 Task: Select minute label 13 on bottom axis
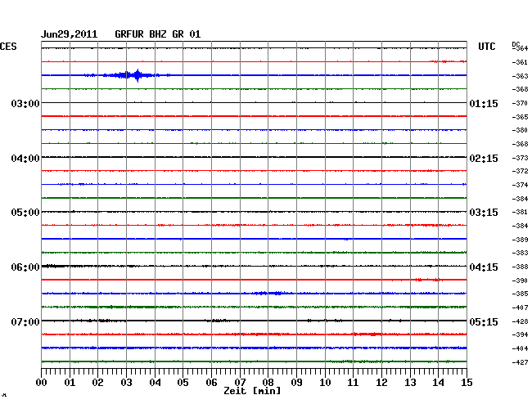410,383
